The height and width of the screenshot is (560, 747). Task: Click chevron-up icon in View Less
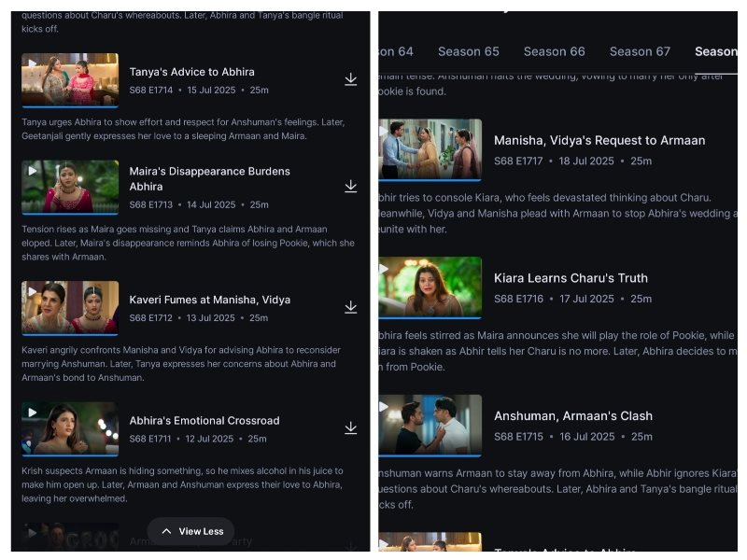(166, 531)
